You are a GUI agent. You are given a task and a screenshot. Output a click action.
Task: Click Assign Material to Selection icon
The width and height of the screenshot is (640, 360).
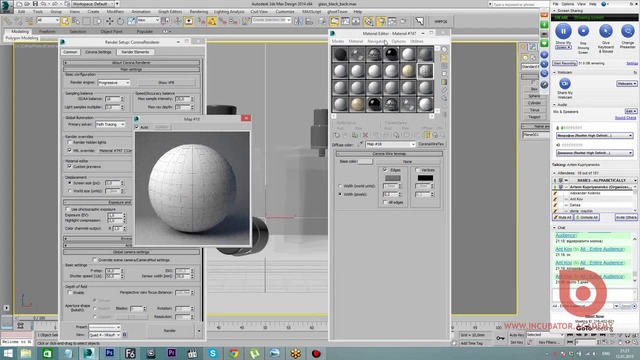(x=355, y=135)
